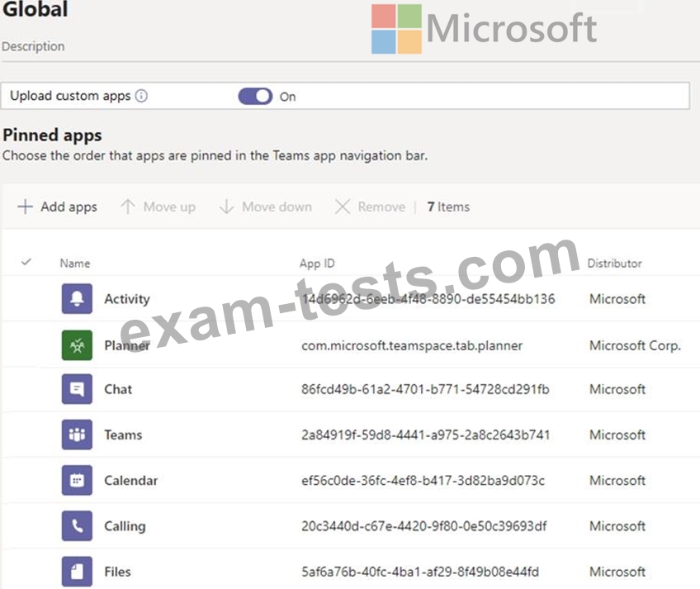Viewport: 700px width, 589px height.
Task: Select the Calling app name
Action: [x=125, y=526]
